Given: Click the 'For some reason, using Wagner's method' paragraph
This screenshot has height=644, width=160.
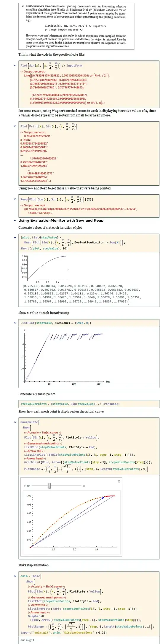Looking at the screenshot, I should click(87, 113).
